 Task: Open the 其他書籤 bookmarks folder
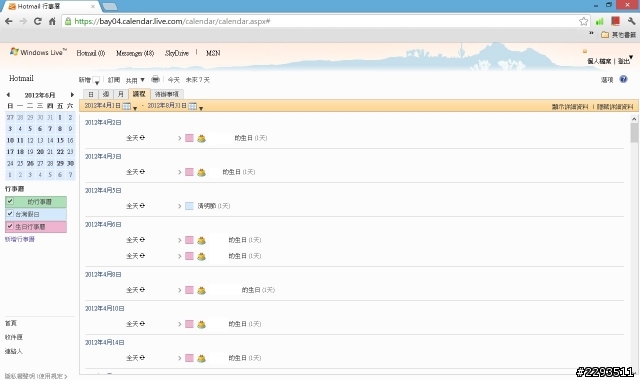618,35
